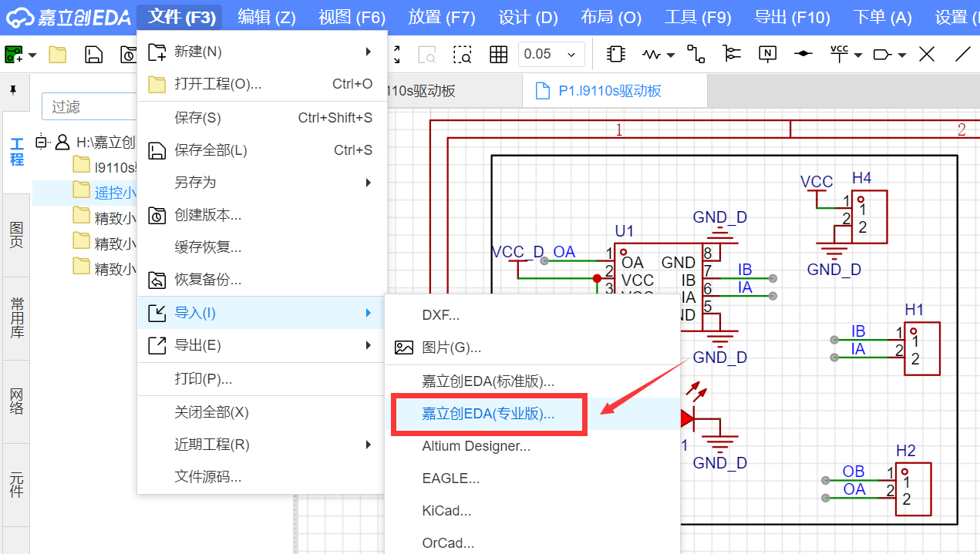The height and width of the screenshot is (554, 980).
Task: Switch to the P1.l9110s驱动板 tab
Action: coord(615,91)
